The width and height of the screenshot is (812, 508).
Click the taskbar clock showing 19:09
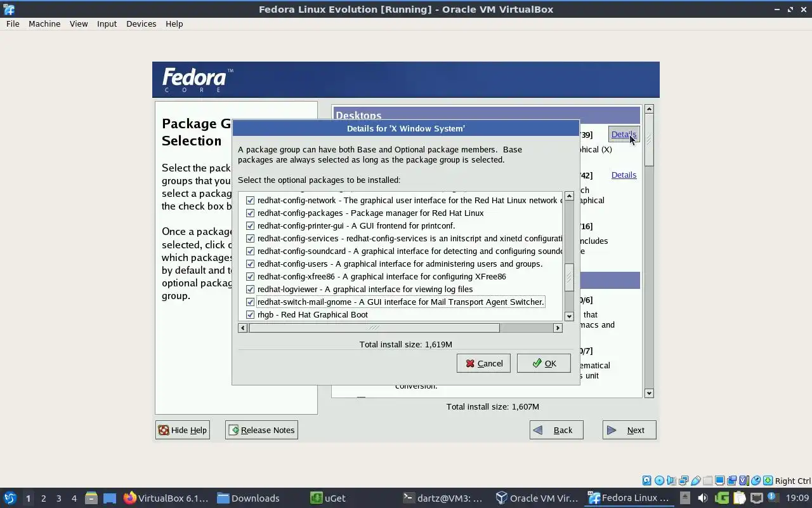[797, 498]
